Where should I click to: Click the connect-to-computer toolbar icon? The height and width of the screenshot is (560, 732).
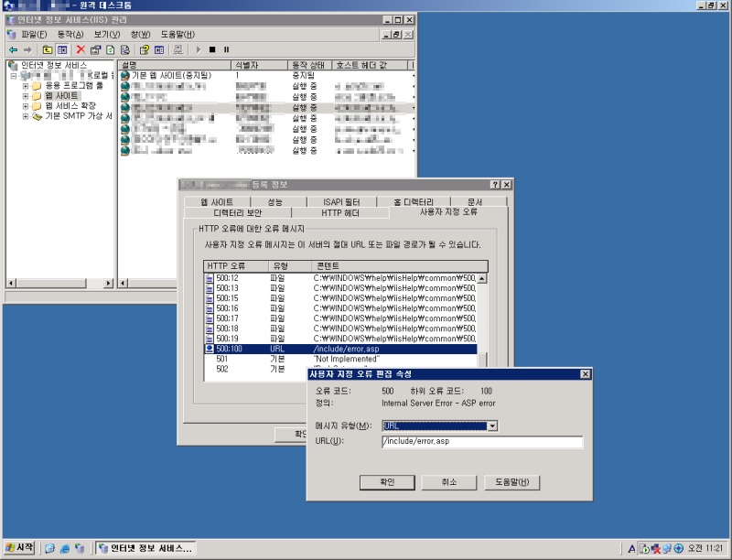tap(178, 49)
